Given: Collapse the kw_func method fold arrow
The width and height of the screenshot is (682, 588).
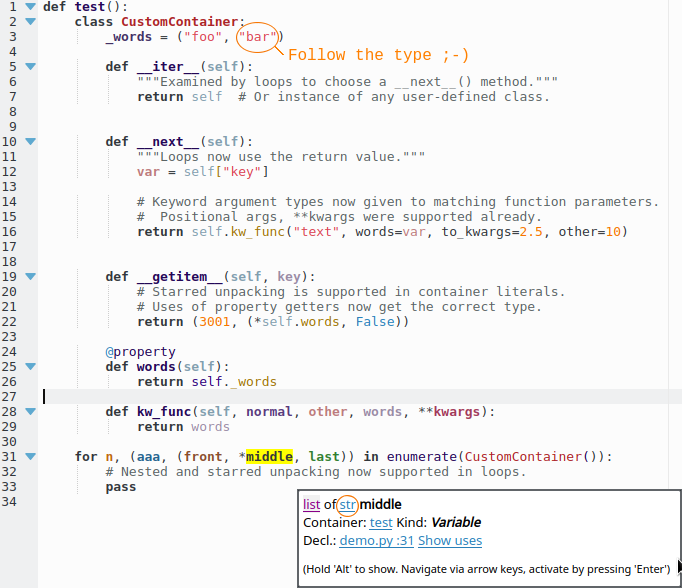Looking at the screenshot, I should click(x=30, y=412).
